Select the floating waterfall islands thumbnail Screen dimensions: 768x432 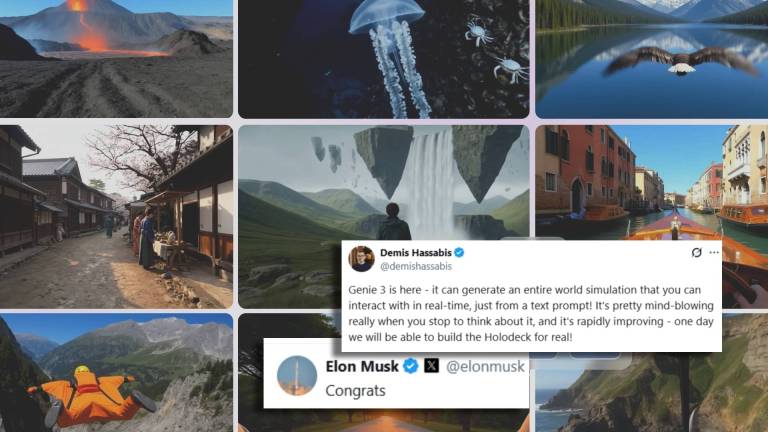pyautogui.click(x=384, y=182)
